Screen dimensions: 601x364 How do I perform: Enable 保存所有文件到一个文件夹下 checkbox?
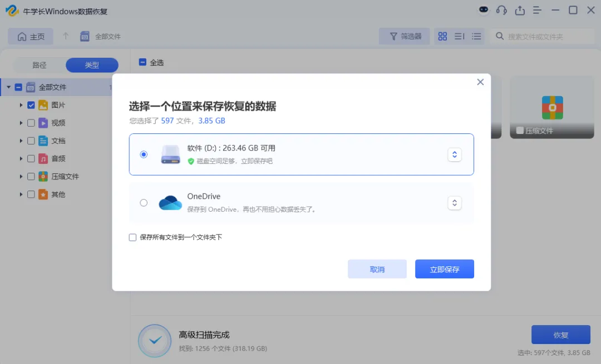pyautogui.click(x=132, y=237)
